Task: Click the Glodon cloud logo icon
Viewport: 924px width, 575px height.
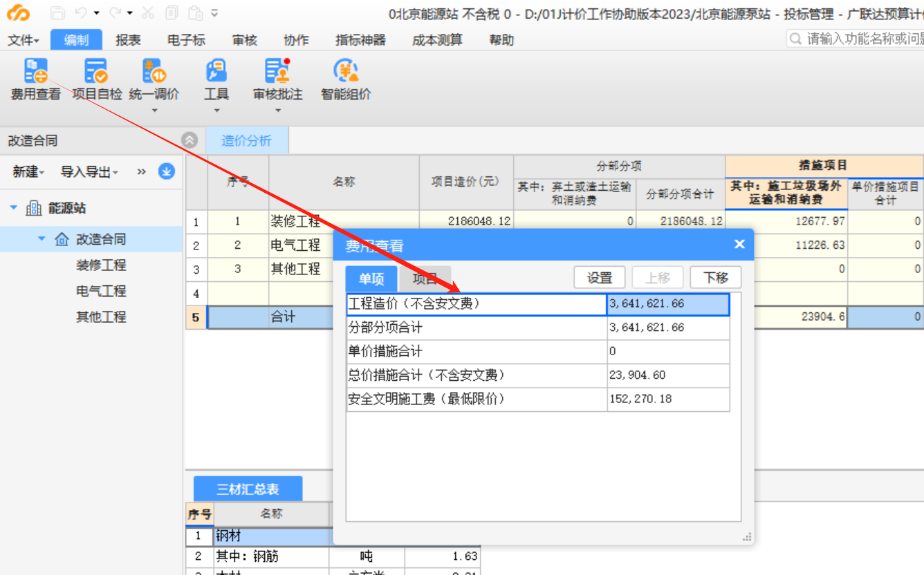Action: click(19, 12)
